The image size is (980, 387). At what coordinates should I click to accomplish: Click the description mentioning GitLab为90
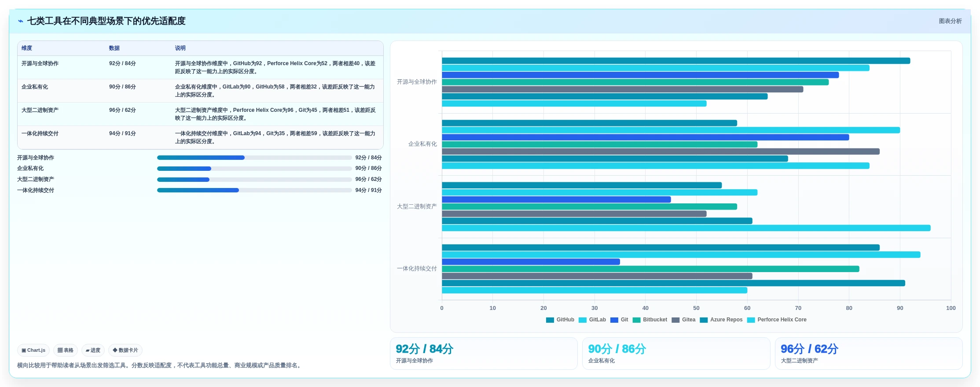(x=275, y=91)
